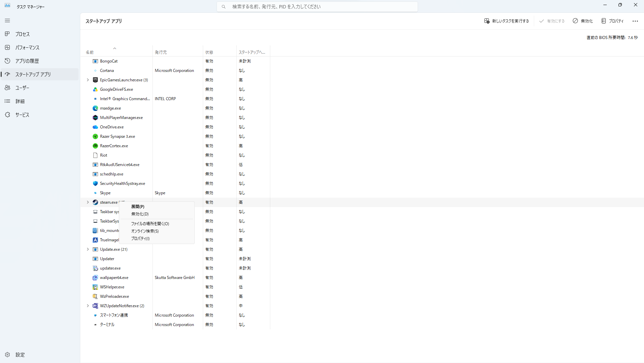
Task: Click the RtkAudUService64.exe icon
Action: (x=95, y=165)
